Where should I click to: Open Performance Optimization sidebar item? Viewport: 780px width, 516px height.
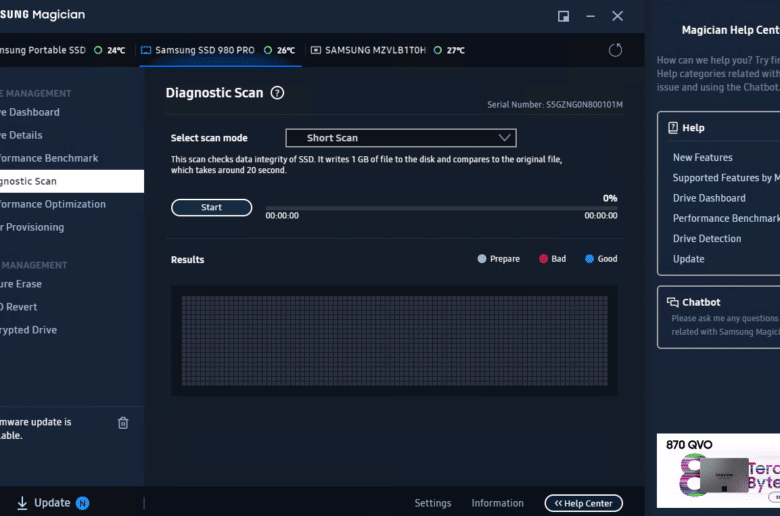pos(53,204)
